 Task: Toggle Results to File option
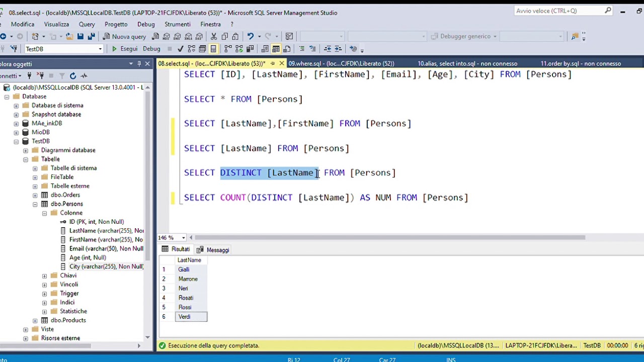point(287,49)
